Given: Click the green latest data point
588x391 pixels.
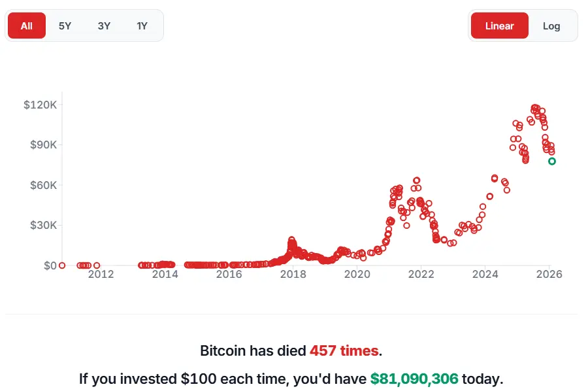Looking at the screenshot, I should 552,161.
